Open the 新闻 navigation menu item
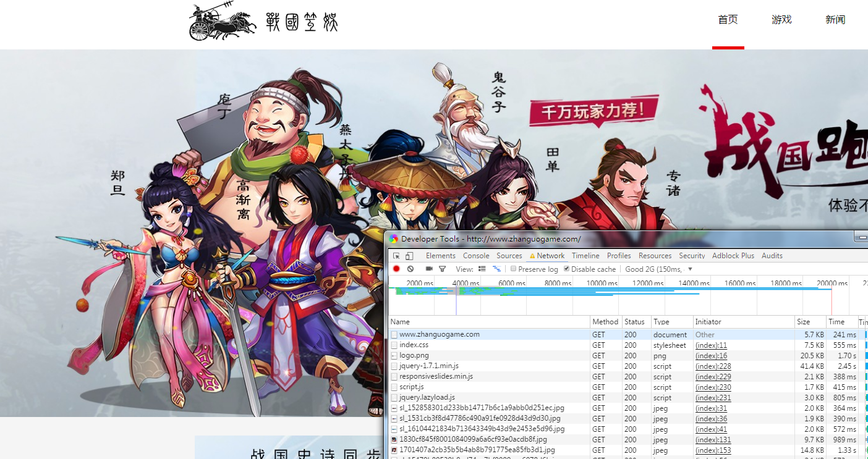868x459 pixels. 835,20
